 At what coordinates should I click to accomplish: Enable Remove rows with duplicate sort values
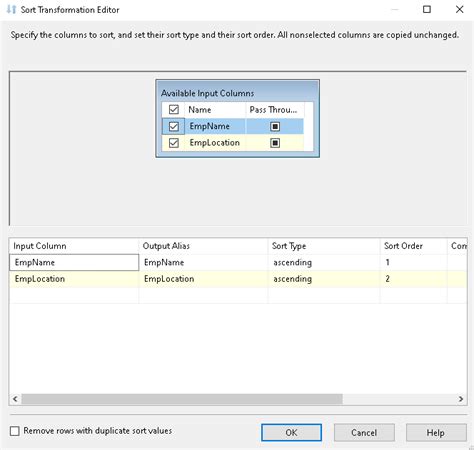pyautogui.click(x=15, y=431)
